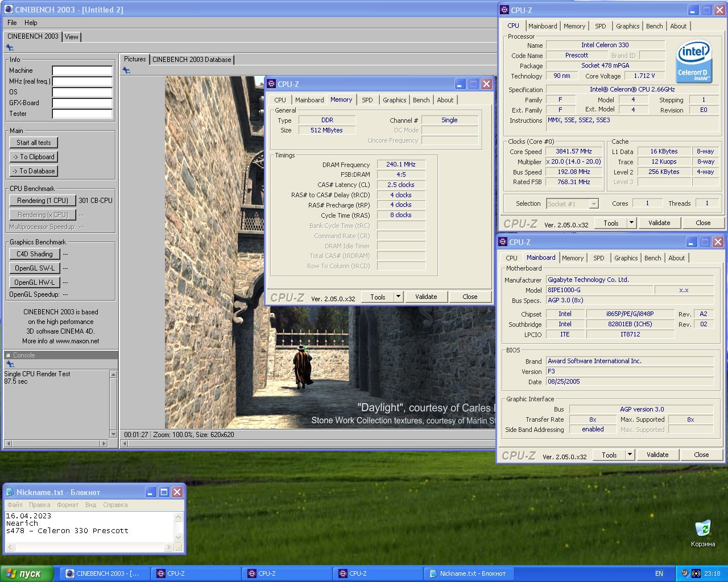Click Notepad vertical scrollbar down arrow
Image resolution: width=728 pixels, height=582 pixels.
179,537
